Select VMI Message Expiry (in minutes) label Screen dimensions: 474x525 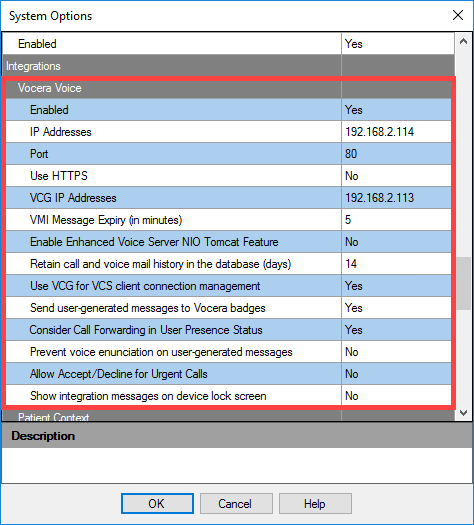[x=106, y=220]
